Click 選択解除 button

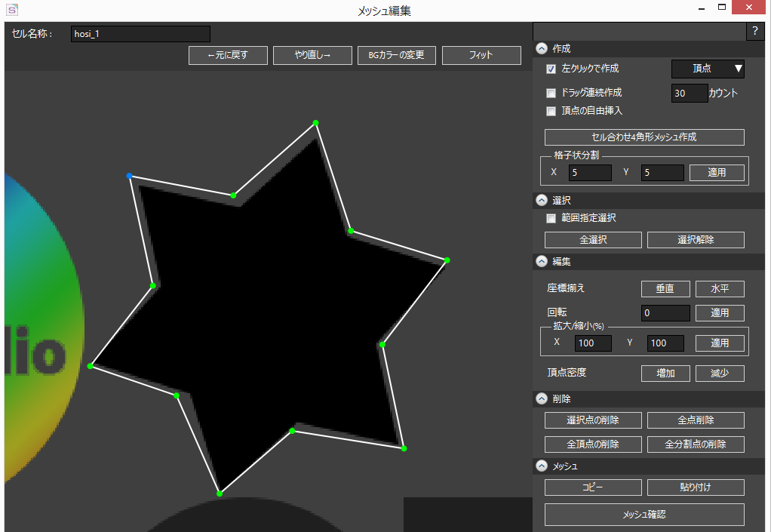click(x=696, y=240)
